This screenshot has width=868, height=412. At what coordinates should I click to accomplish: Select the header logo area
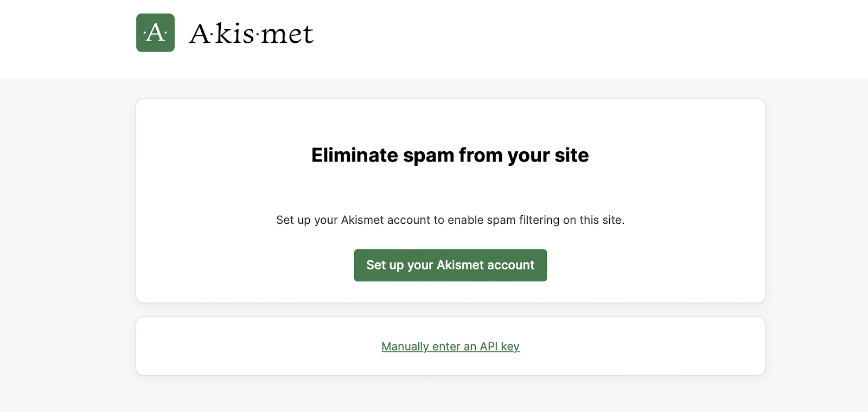pos(225,33)
